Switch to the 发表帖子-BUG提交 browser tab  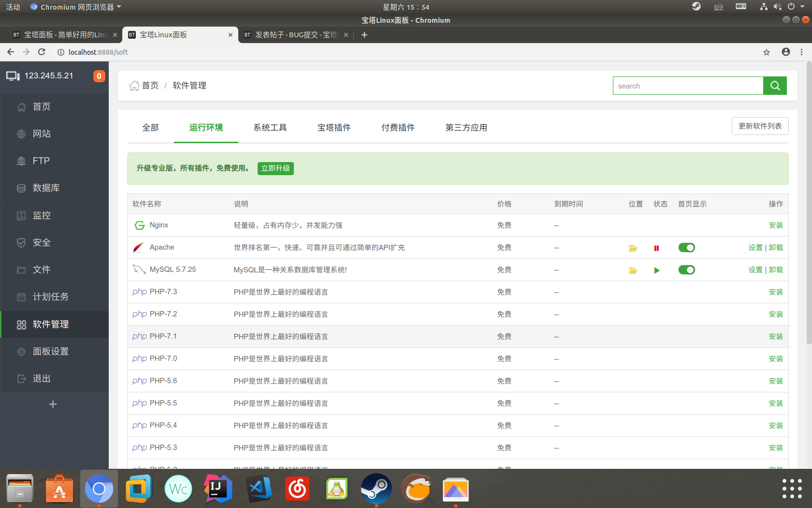[x=296, y=35]
